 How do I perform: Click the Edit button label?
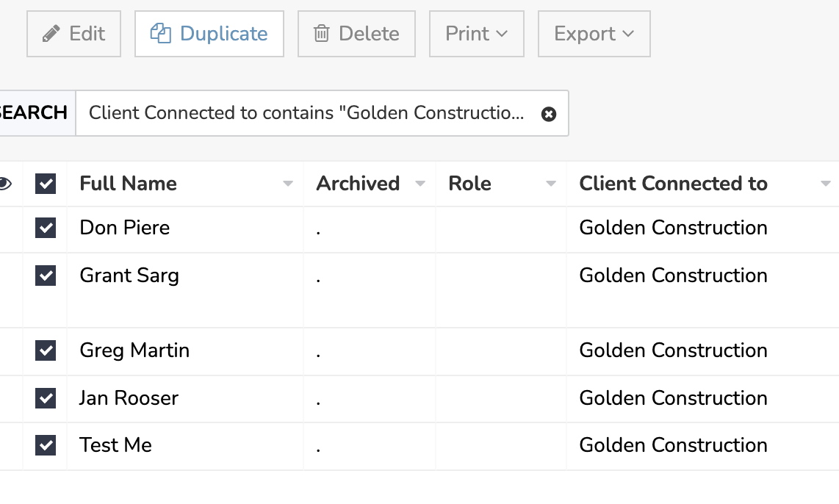87,34
